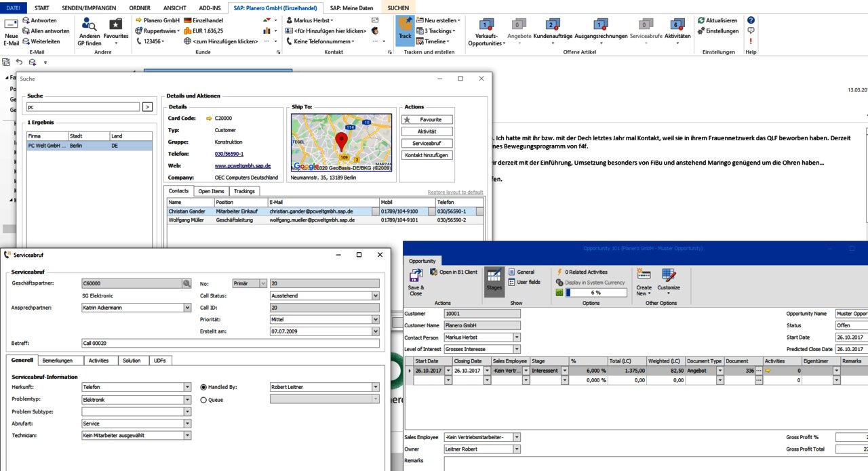Click the Track pin icon in ribbon
868x471 pixels.
405,27
